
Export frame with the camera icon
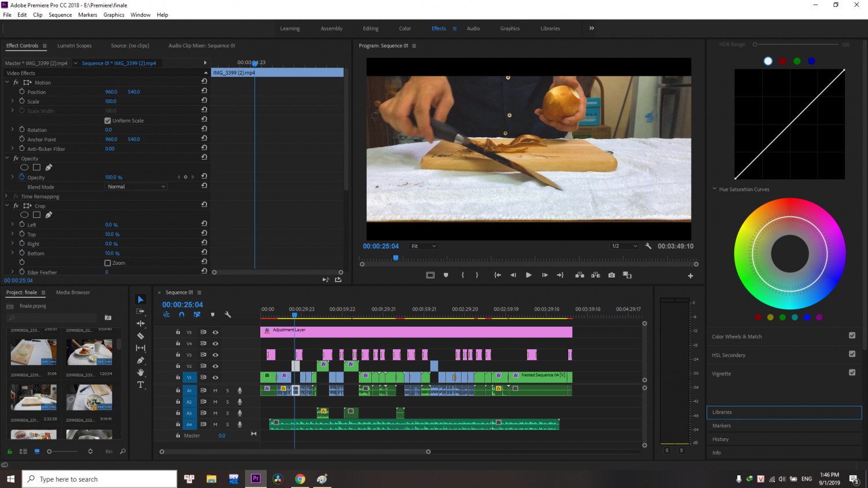612,275
